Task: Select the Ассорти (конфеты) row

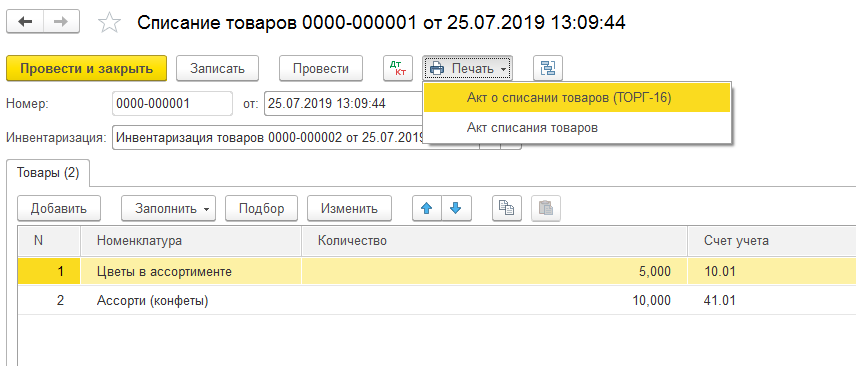Action: click(437, 300)
